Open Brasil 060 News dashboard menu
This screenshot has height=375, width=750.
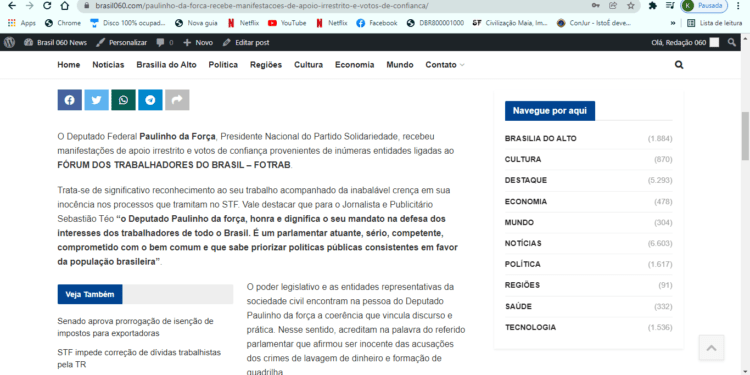55,42
